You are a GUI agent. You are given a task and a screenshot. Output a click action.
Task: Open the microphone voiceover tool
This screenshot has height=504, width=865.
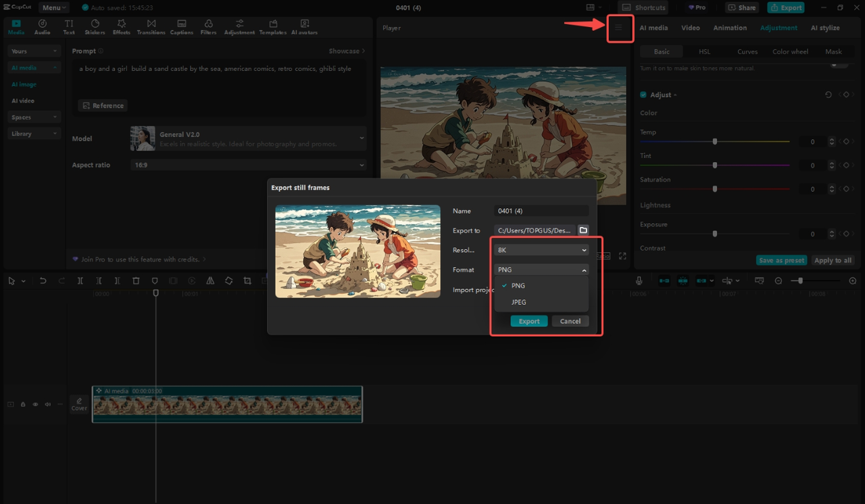[x=639, y=280]
